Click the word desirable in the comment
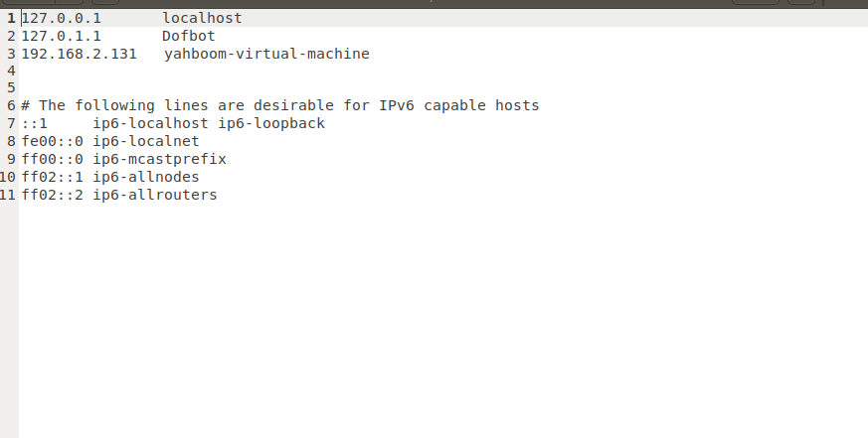This screenshot has width=868, height=438. (293, 105)
